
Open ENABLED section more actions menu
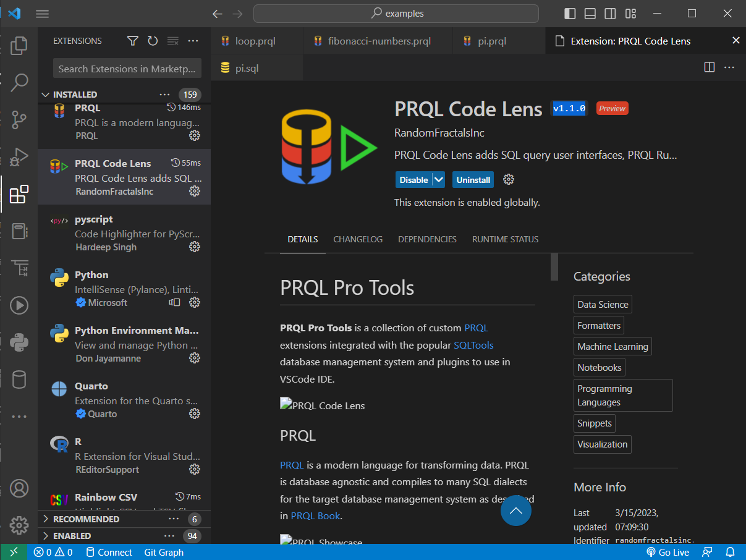169,536
